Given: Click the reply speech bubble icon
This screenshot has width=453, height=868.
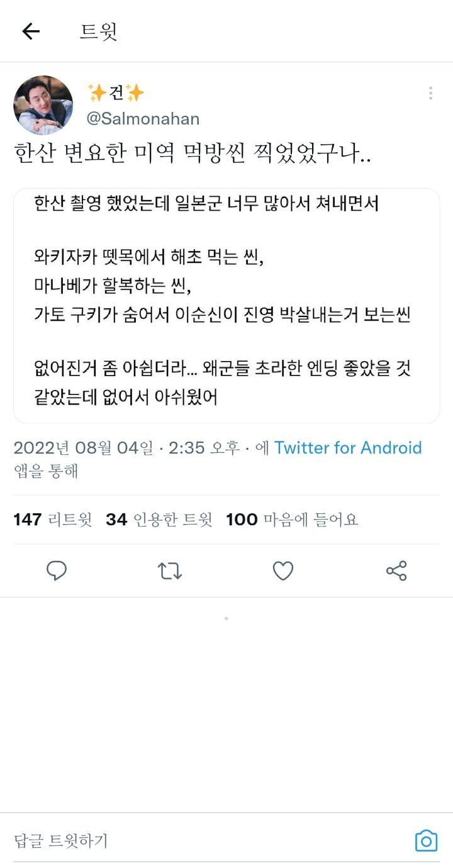Looking at the screenshot, I should pyautogui.click(x=57, y=570).
